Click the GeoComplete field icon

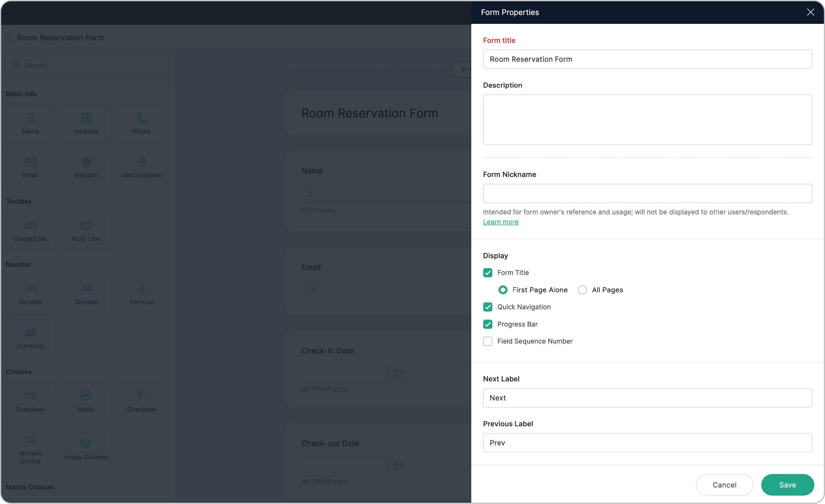[x=142, y=162]
